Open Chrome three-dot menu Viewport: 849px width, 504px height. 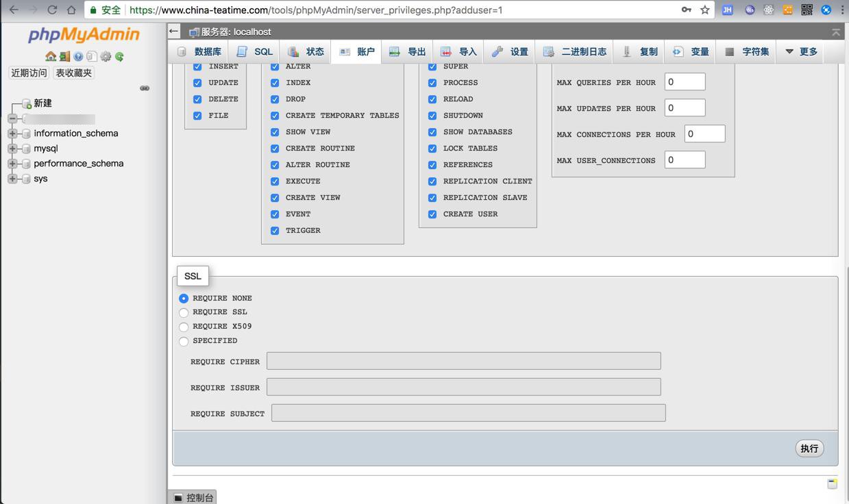tap(842, 10)
